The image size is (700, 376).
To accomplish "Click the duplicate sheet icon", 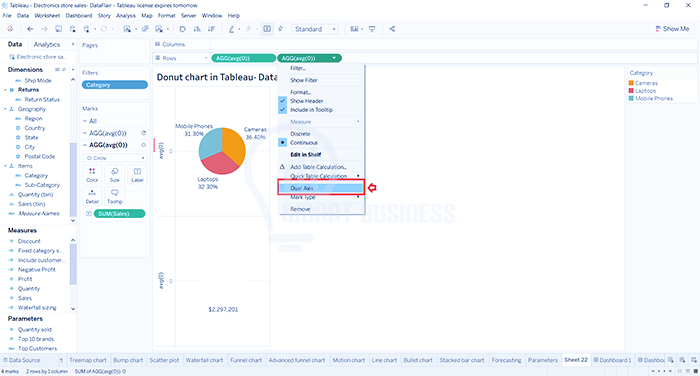I will (145, 29).
